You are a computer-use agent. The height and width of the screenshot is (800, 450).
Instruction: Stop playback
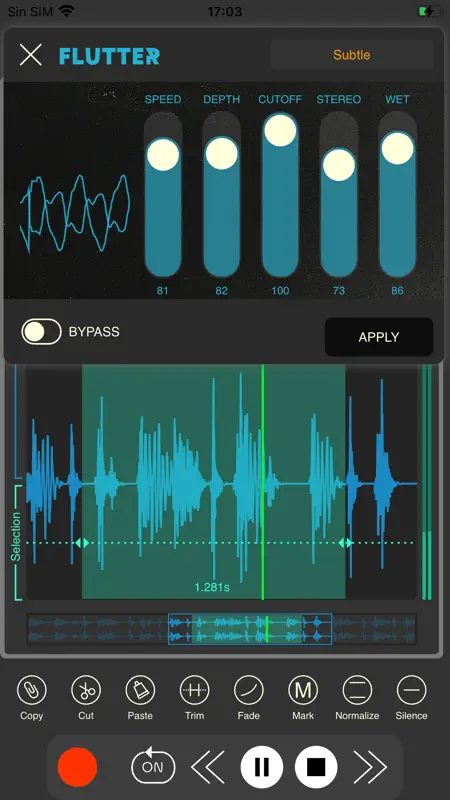click(316, 767)
